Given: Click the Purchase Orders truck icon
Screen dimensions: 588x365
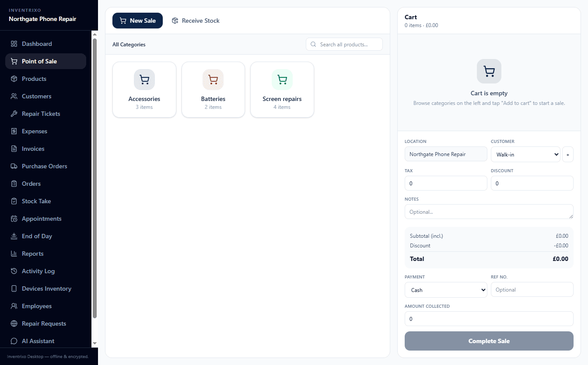Looking at the screenshot, I should [14, 166].
